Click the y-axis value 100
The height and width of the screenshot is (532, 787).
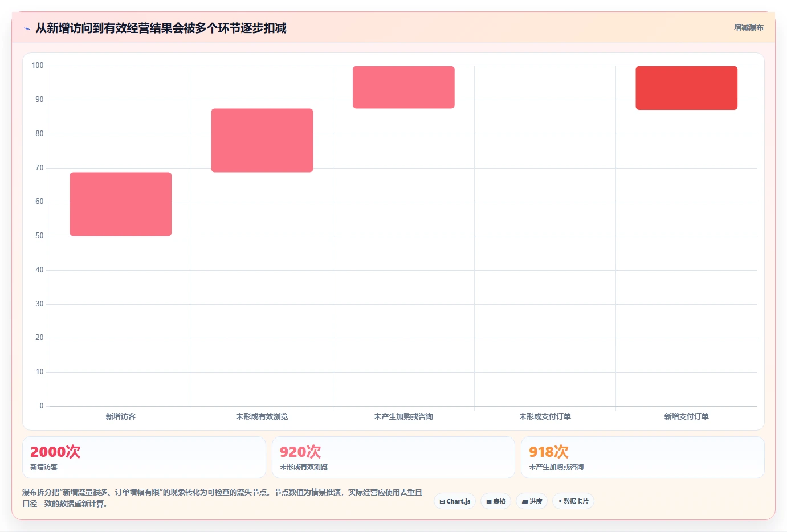click(x=38, y=66)
